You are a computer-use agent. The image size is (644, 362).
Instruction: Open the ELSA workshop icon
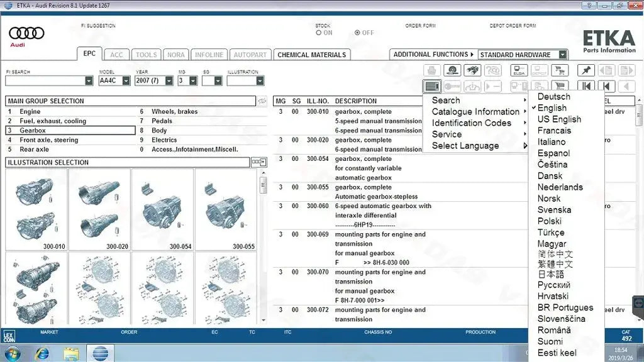click(x=518, y=70)
